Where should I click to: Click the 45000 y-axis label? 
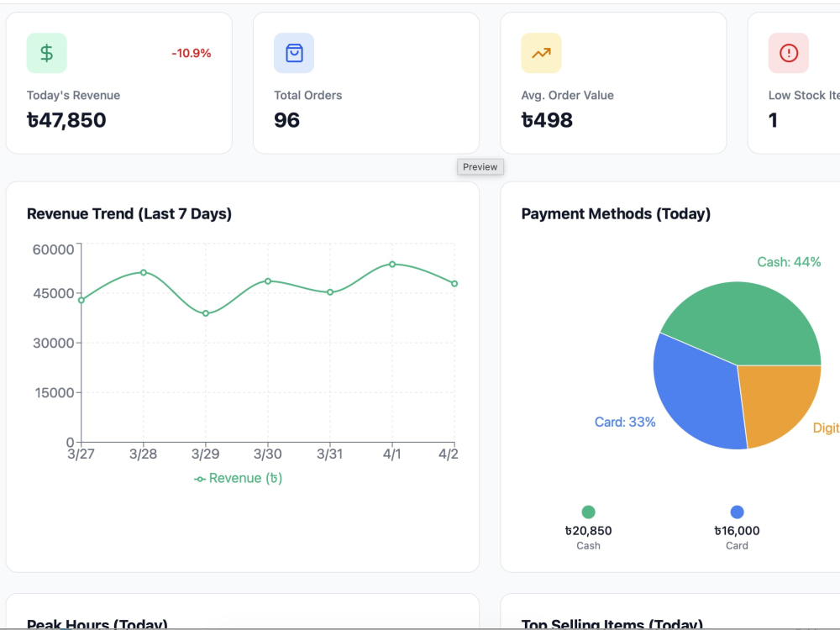(53, 293)
